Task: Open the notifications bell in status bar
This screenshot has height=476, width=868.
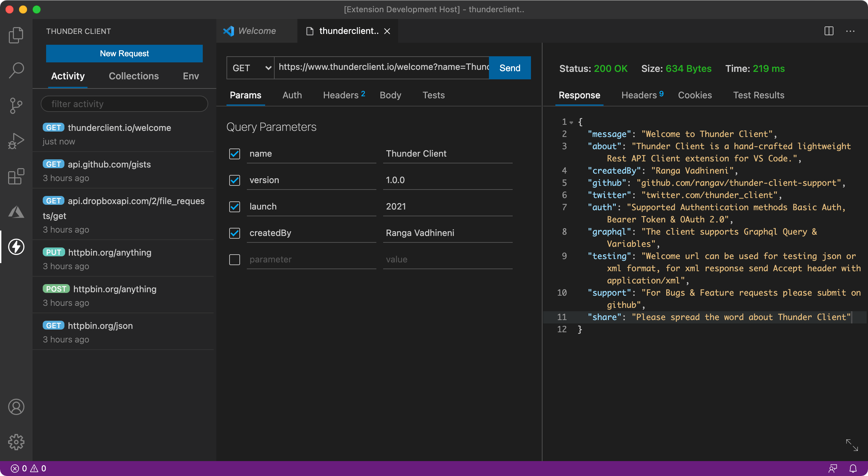Action: coord(853,468)
